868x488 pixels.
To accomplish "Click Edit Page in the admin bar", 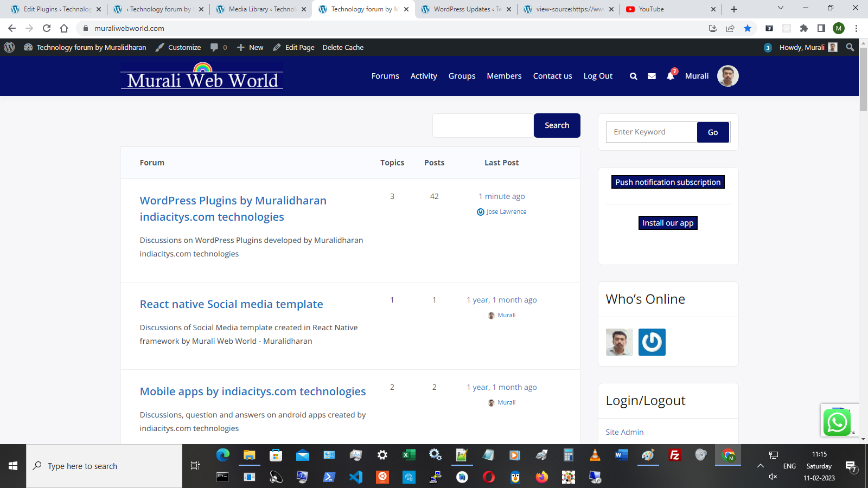I will pyautogui.click(x=293, y=47).
